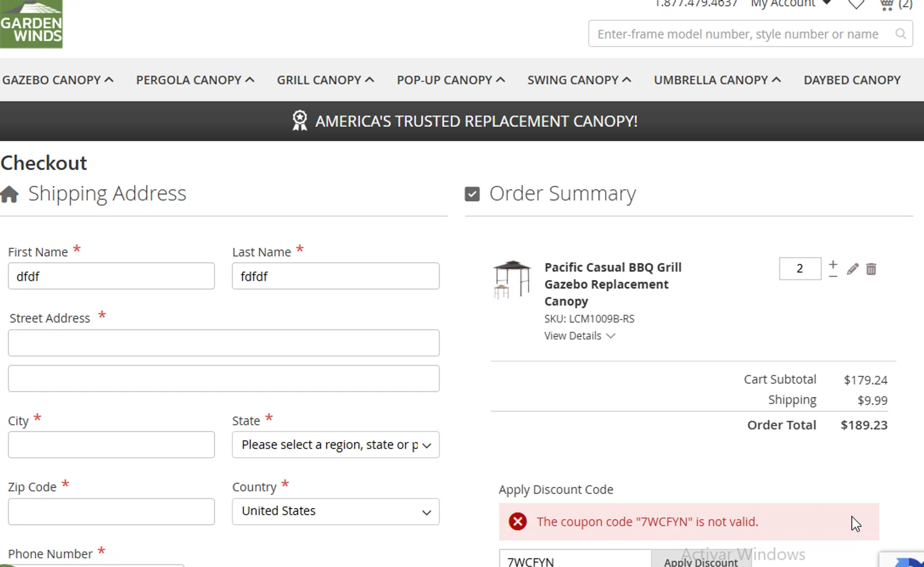Expand the Swing Canopy menu
This screenshot has height=567, width=924.
pyautogui.click(x=579, y=80)
